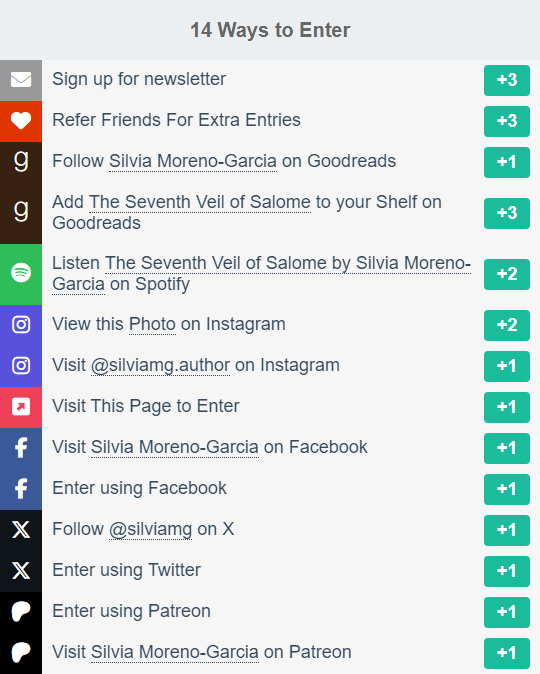Click the Facebook icon beside Enter using Facebook

(x=21, y=489)
